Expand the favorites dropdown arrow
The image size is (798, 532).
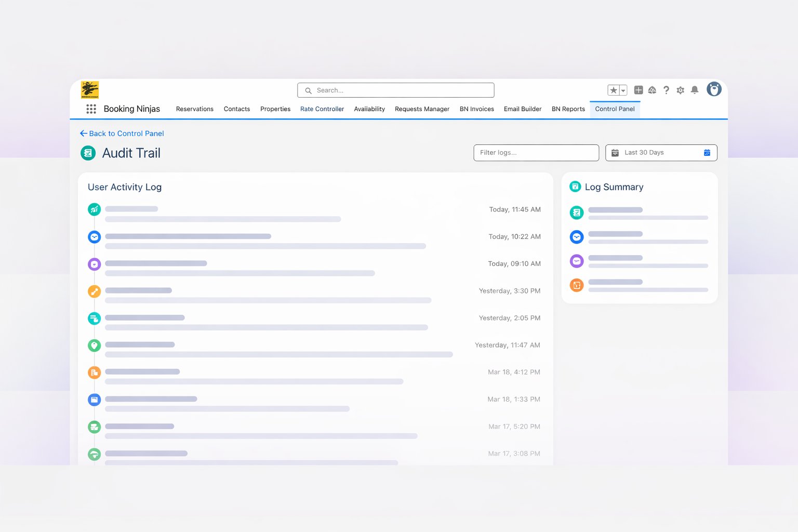622,90
